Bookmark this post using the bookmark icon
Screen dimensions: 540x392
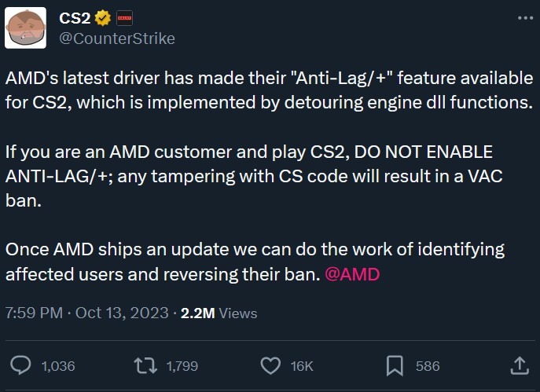[395, 365]
